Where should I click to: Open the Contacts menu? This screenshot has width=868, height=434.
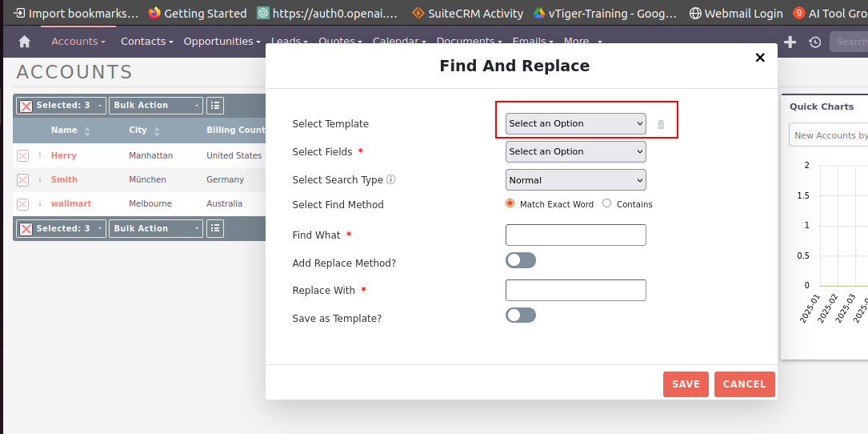point(147,42)
